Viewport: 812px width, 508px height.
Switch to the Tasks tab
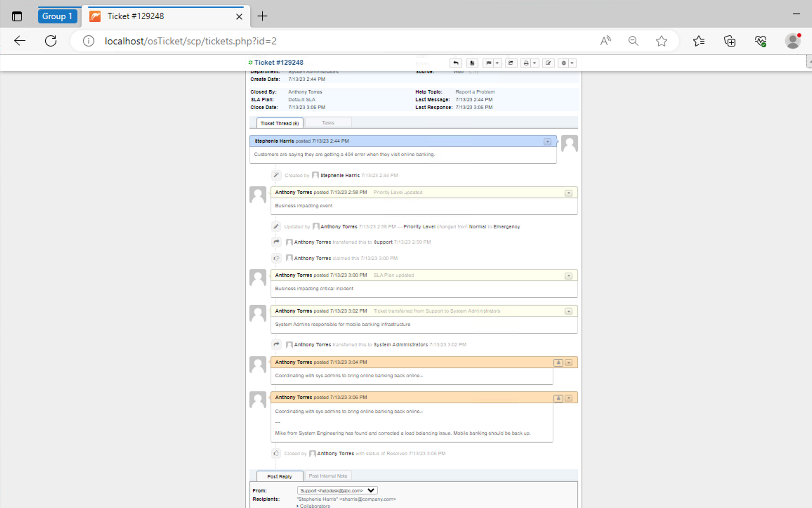pos(328,122)
